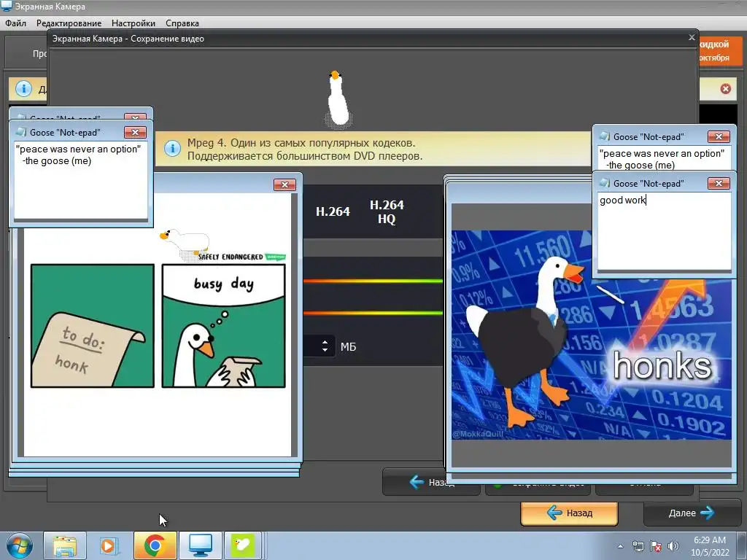Adjust the lower quality gradient slider

click(373, 313)
